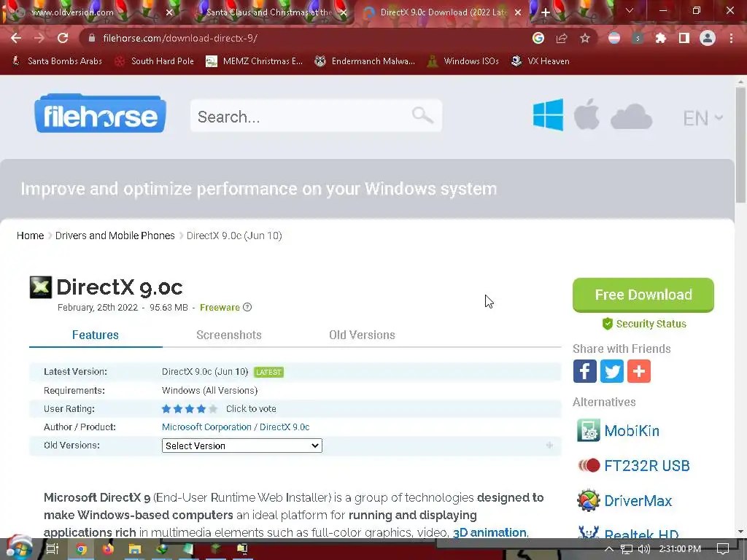
Task: Click the FileHorse logo
Action: point(100,114)
